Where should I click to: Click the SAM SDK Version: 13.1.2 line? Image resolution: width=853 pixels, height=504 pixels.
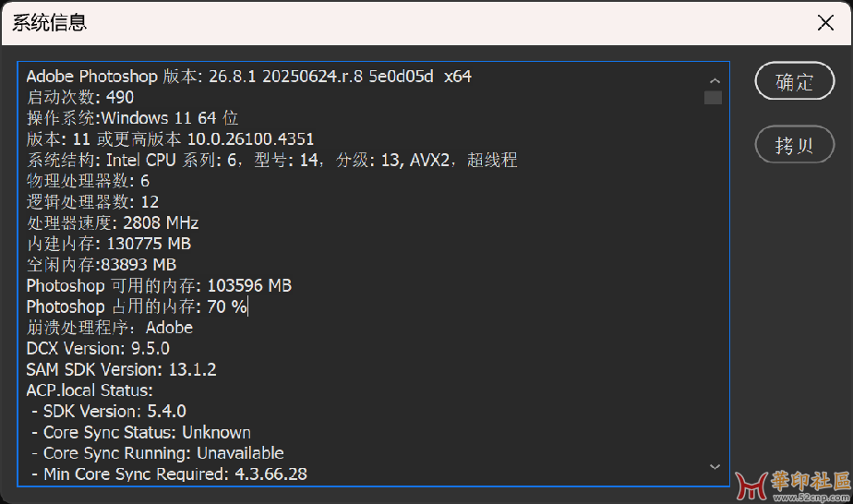point(121,370)
